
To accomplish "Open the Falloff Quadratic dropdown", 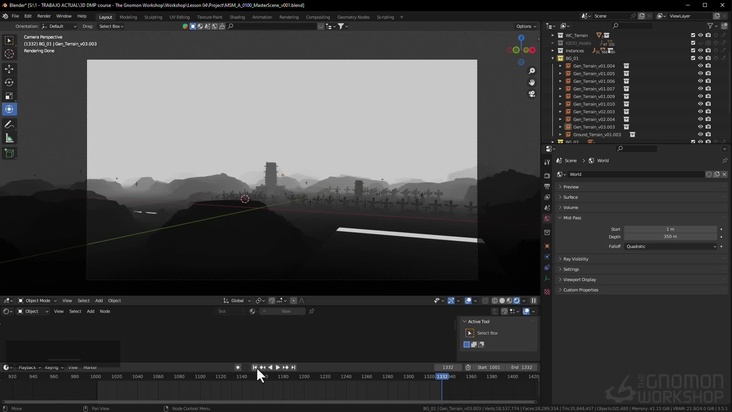I will tap(670, 246).
